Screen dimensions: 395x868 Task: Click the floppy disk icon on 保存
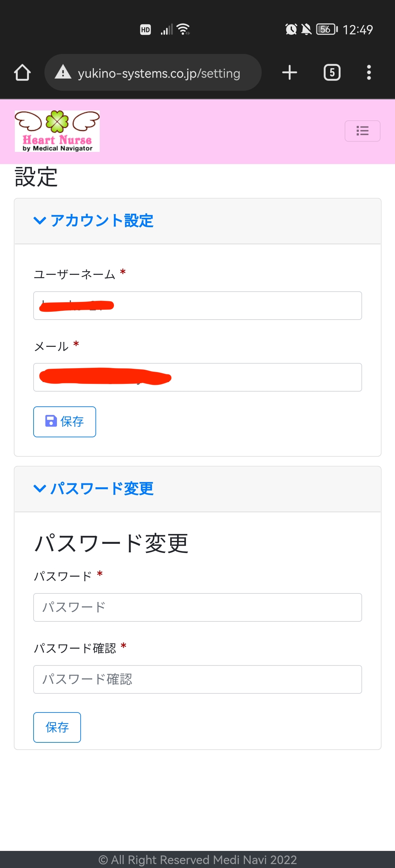[x=51, y=421]
